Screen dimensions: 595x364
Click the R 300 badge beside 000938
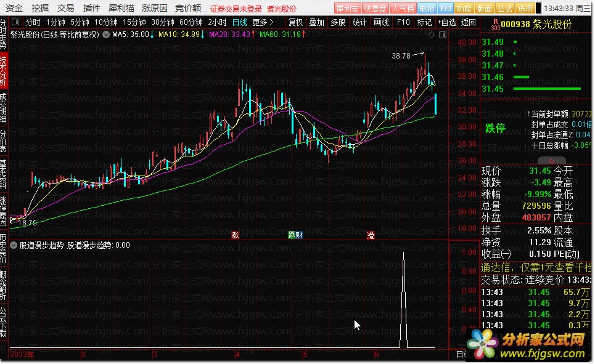[495, 25]
